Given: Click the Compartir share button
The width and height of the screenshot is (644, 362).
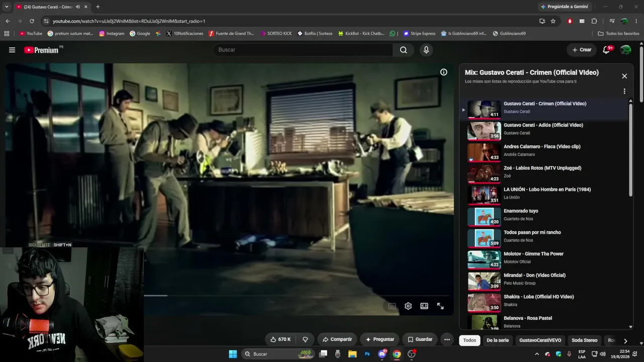Looking at the screenshot, I should click(x=337, y=339).
